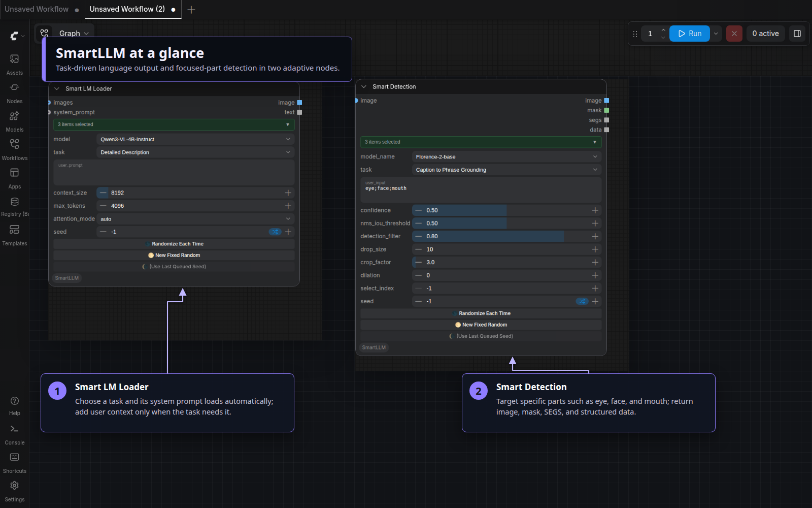This screenshot has height=508, width=812.
Task: Open 3 items selected dropdown in Smart LM Loader
Action: coord(174,124)
